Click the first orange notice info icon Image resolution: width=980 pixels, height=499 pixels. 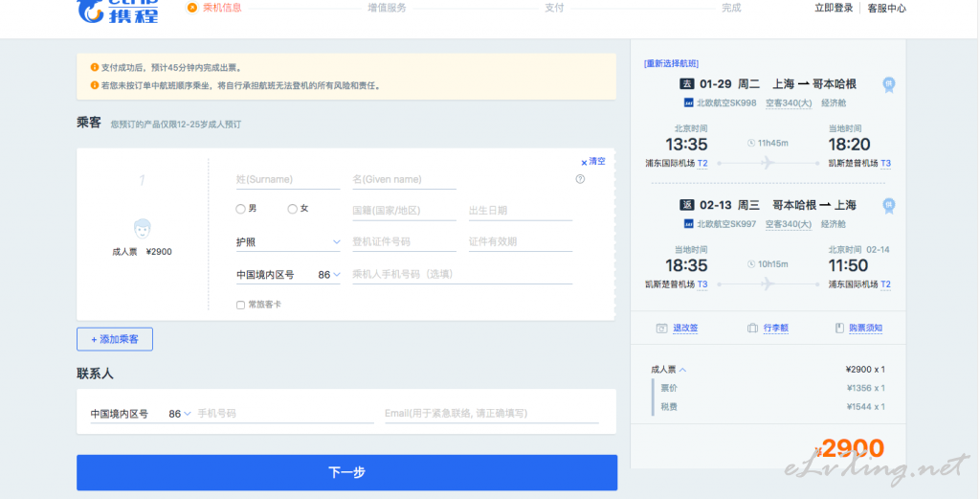pos(95,68)
